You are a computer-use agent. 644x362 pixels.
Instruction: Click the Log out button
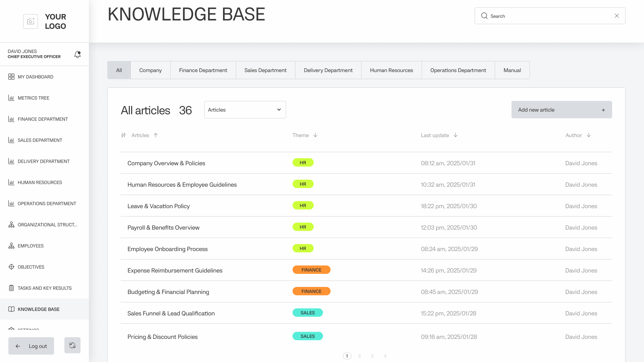click(x=31, y=346)
